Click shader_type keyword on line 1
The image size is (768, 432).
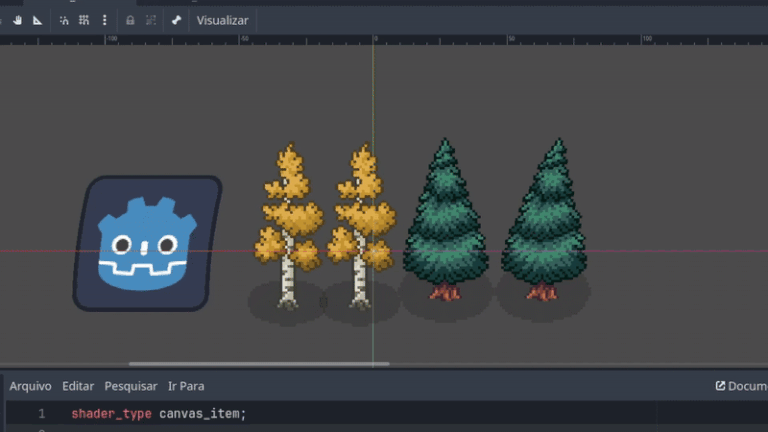(111, 414)
